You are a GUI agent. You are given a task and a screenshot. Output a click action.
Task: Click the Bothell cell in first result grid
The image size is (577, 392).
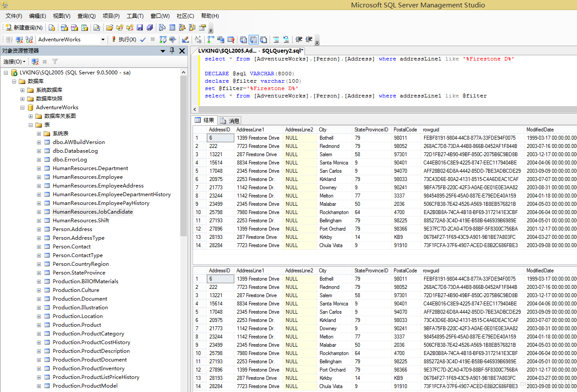[x=334, y=138]
